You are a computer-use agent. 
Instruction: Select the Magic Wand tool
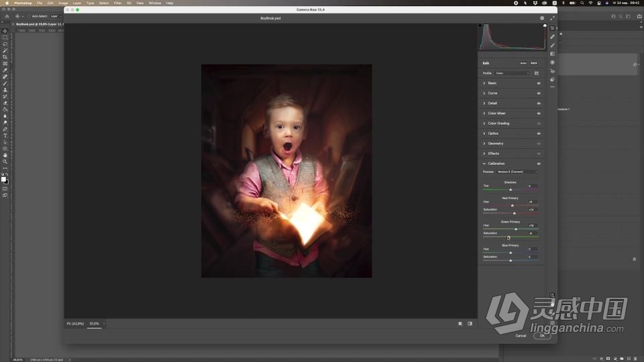pyautogui.click(x=5, y=50)
